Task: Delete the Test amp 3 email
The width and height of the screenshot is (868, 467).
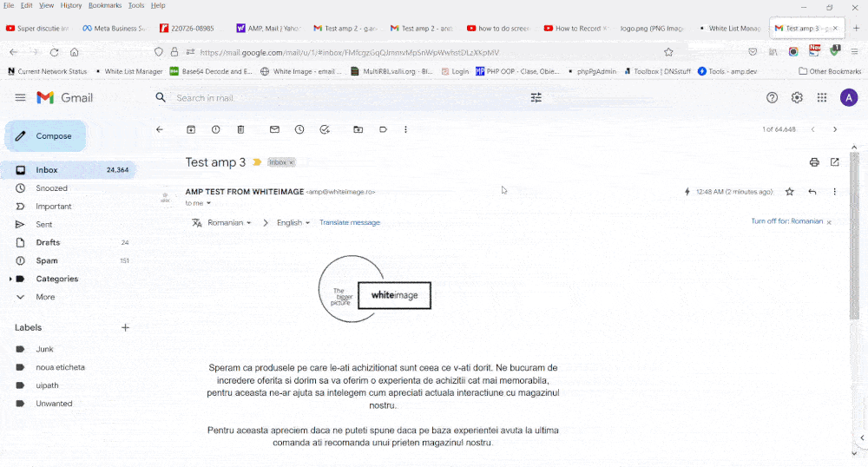Action: [x=241, y=129]
